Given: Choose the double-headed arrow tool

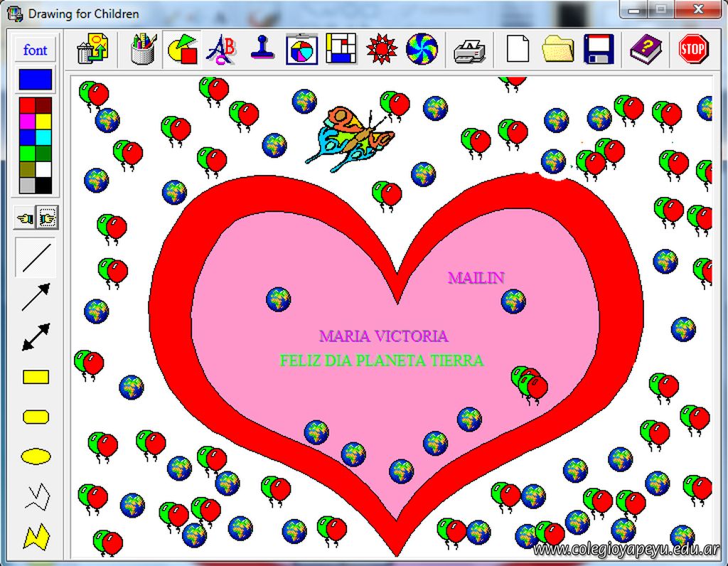Looking at the screenshot, I should pos(36,337).
